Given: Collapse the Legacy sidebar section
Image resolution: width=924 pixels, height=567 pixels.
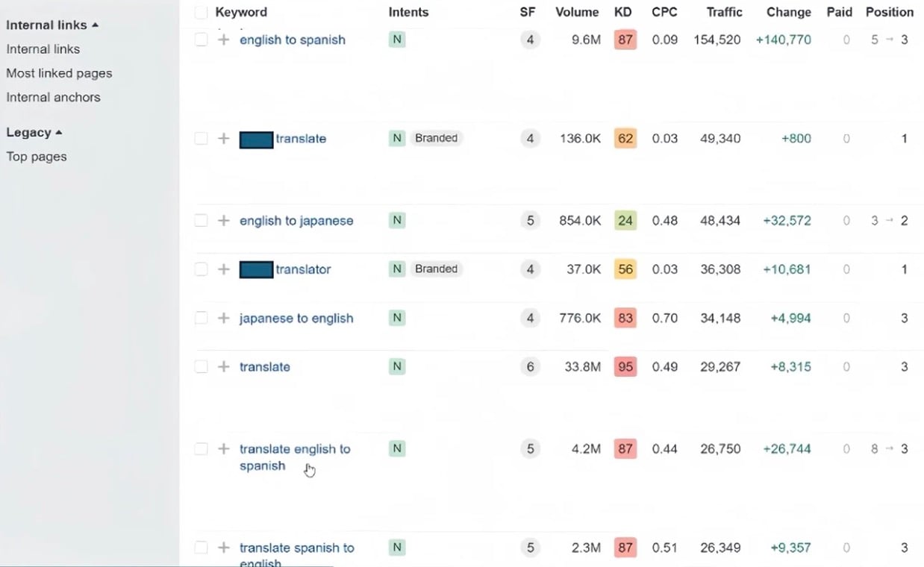Looking at the screenshot, I should 34,133.
